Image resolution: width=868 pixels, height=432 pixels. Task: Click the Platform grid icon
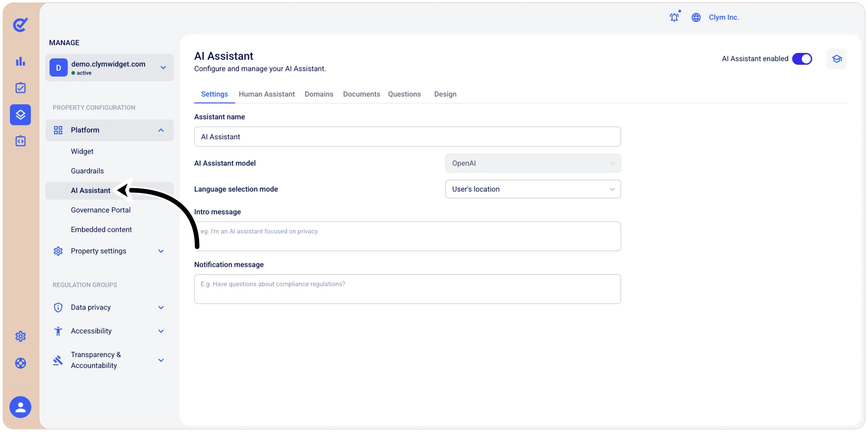58,130
